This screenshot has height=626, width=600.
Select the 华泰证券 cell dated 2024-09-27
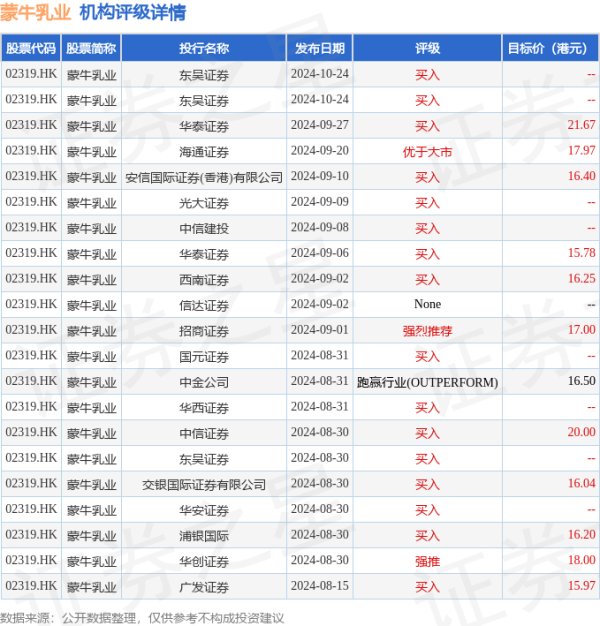point(204,126)
